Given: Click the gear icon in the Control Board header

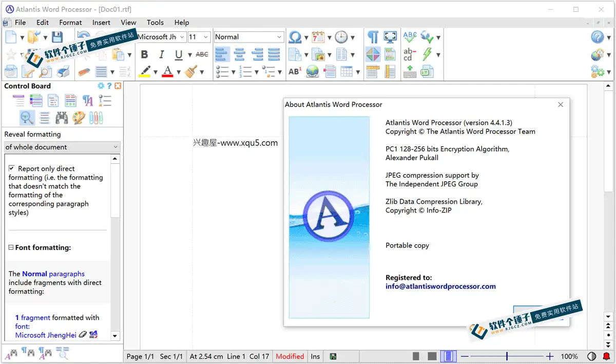Looking at the screenshot, I should click(x=101, y=86).
